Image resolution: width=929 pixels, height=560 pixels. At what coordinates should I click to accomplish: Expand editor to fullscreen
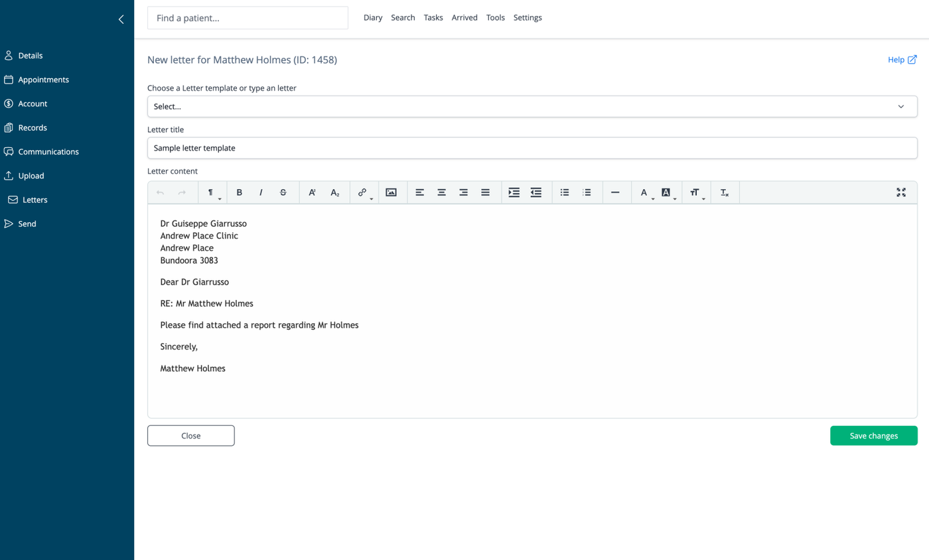point(901,192)
